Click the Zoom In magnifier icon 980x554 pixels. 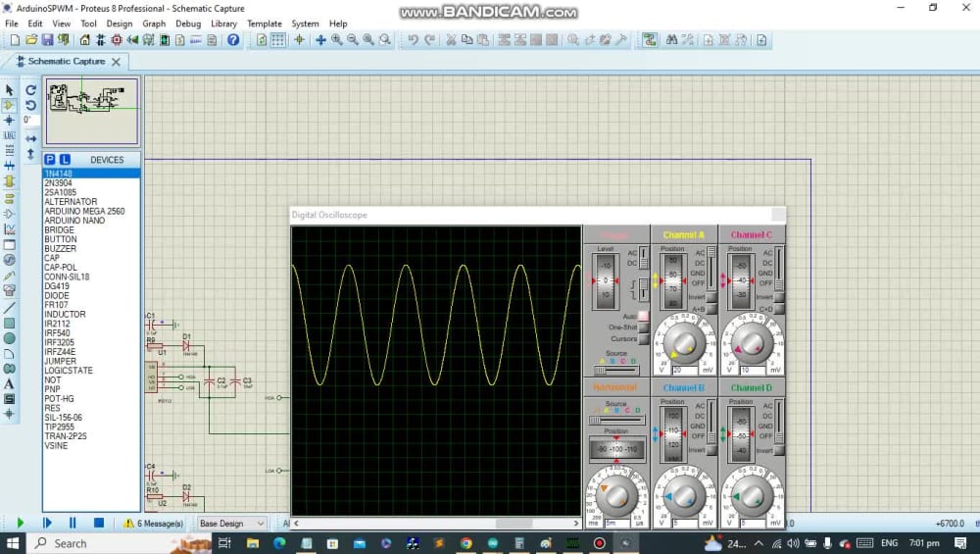point(336,40)
